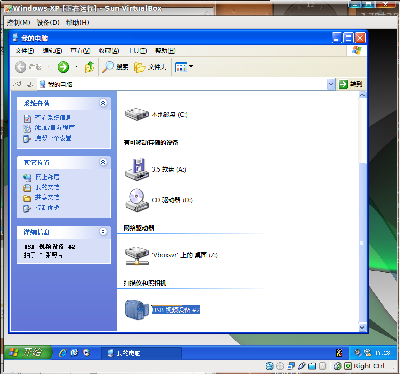
Task: Click the green Forward arrow button
Action: pyautogui.click(x=63, y=67)
